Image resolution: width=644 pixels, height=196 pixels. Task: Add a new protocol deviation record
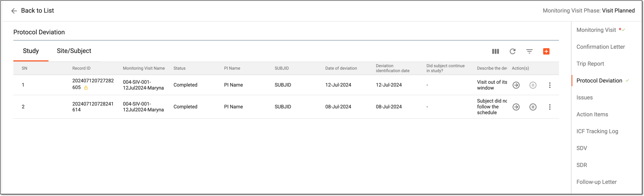click(546, 51)
